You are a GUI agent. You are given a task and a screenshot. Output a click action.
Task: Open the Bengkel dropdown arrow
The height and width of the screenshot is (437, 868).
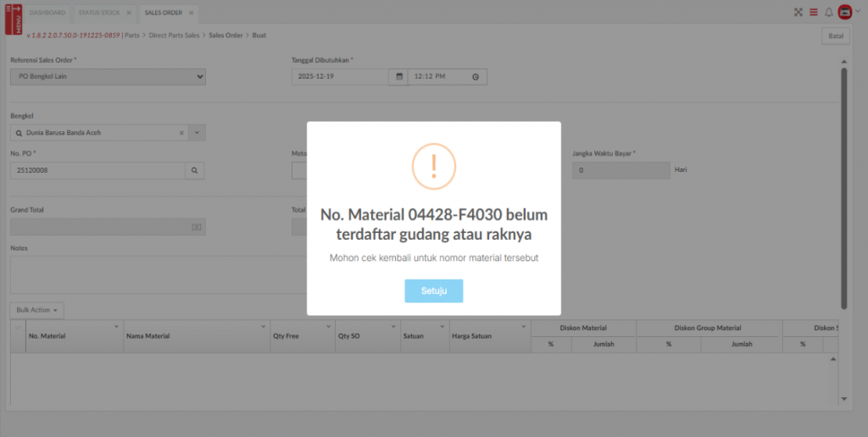point(197,133)
